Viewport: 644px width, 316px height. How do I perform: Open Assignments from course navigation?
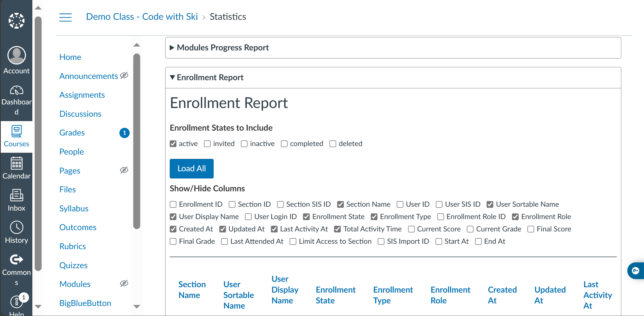[x=82, y=95]
